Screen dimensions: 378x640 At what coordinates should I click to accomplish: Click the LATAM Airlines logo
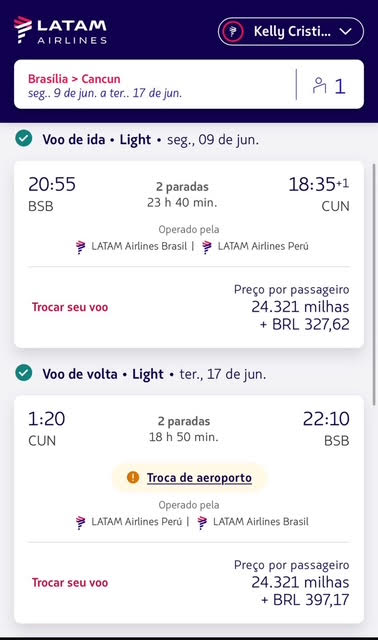[x=60, y=30]
